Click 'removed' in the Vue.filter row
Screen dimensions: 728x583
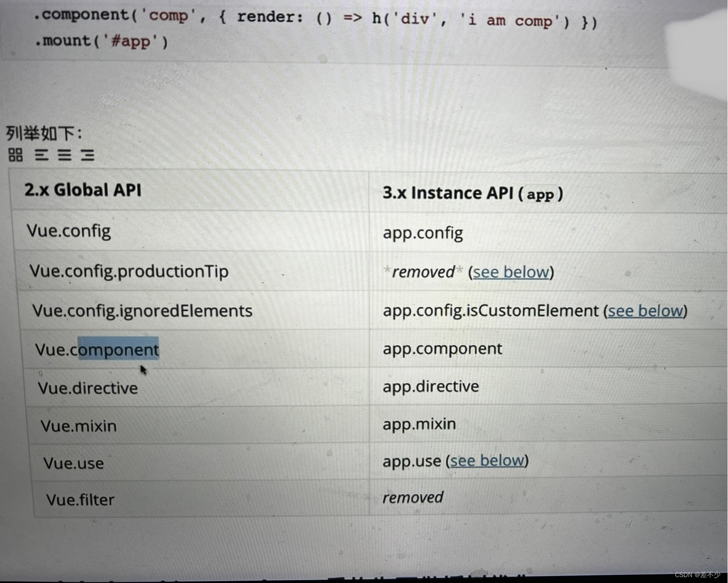click(x=413, y=497)
